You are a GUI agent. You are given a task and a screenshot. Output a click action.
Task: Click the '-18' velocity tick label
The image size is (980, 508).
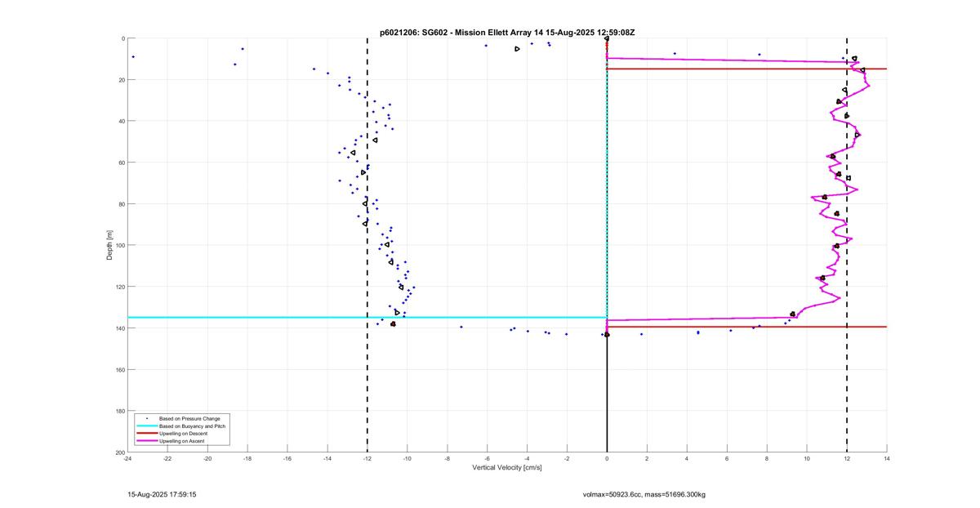click(x=247, y=458)
